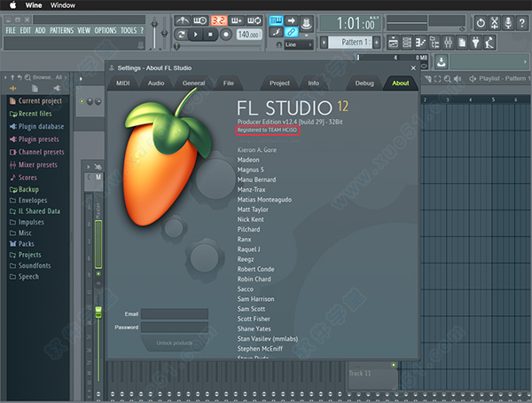Open the PATTERNS menu
532x403 pixels.
[61, 30]
